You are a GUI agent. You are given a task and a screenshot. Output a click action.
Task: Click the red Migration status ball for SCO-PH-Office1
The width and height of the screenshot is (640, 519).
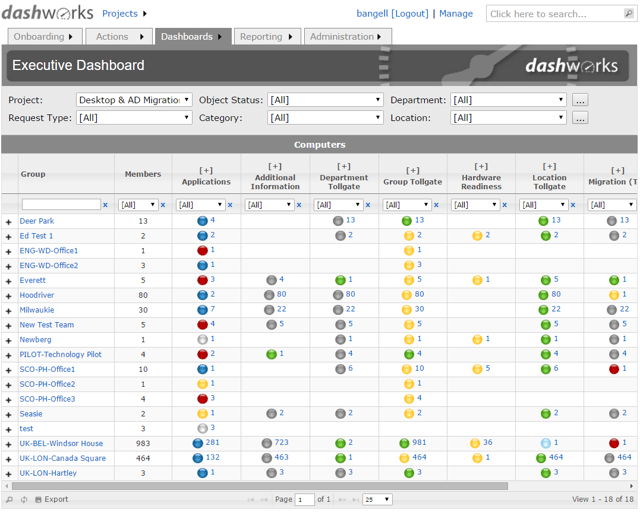(x=614, y=369)
